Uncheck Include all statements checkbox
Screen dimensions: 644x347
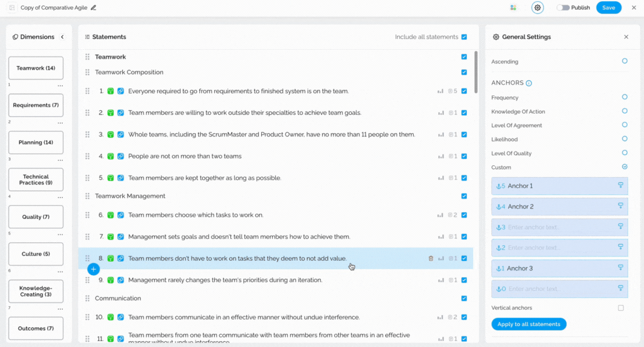(x=464, y=37)
